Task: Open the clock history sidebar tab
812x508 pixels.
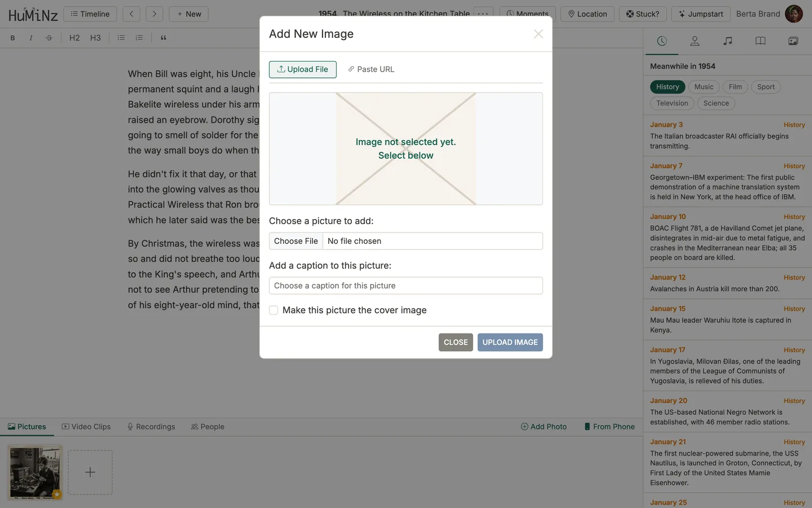Action: 662,41
